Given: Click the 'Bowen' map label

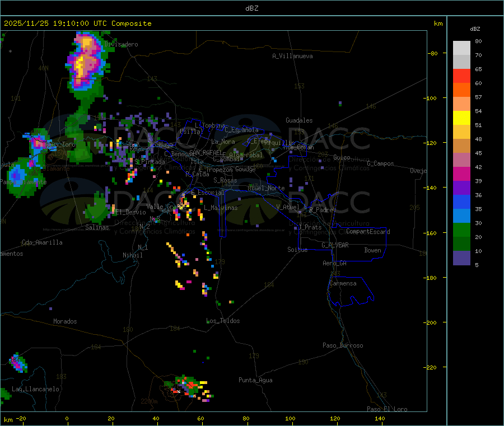Looking at the screenshot, I should pos(372,250).
